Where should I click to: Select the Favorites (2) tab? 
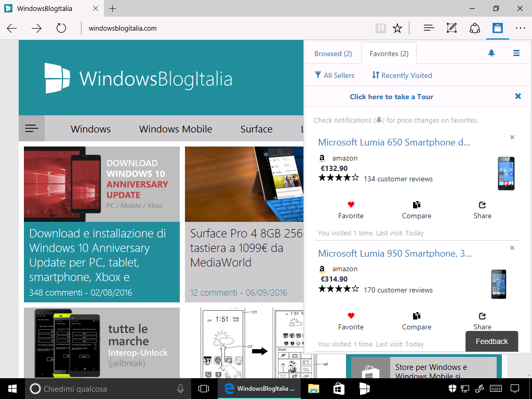click(389, 54)
